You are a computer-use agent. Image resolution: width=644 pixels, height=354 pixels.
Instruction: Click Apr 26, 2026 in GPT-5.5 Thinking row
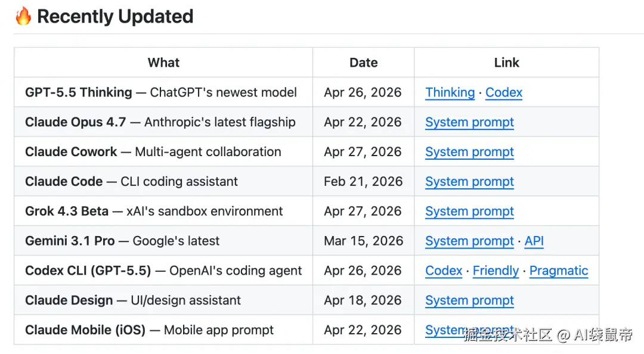363,92
